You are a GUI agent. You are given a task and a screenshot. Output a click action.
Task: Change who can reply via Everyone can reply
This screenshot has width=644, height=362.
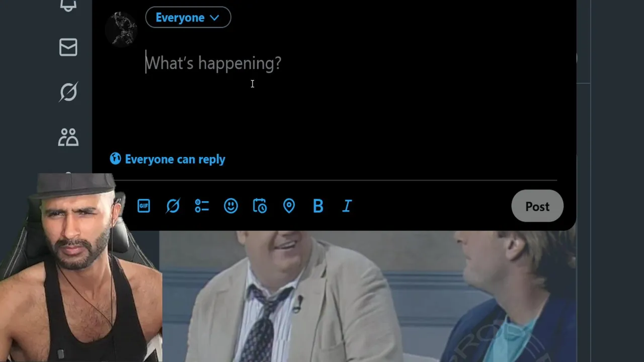click(168, 159)
